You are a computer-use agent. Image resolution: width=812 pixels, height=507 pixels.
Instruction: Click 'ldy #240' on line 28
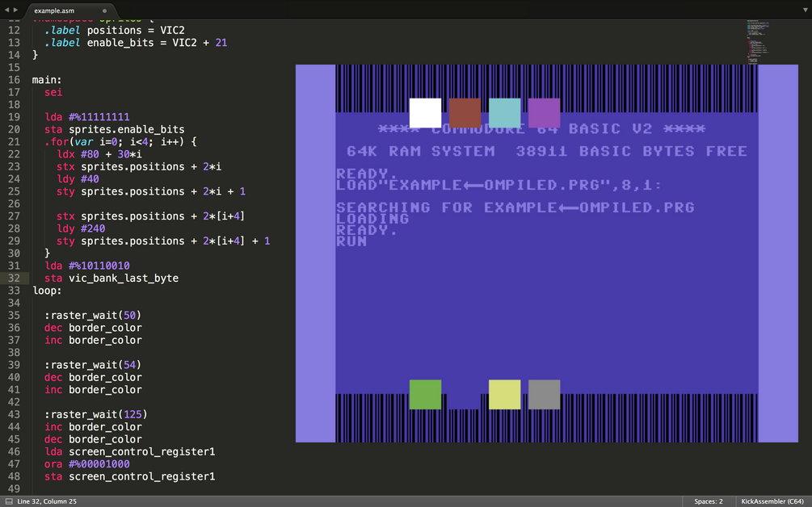point(82,228)
